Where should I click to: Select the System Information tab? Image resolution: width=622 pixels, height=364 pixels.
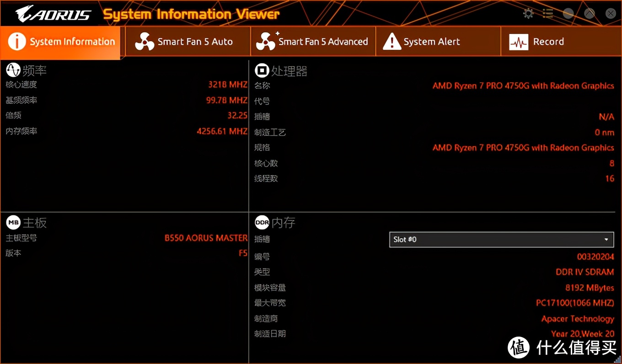point(61,42)
